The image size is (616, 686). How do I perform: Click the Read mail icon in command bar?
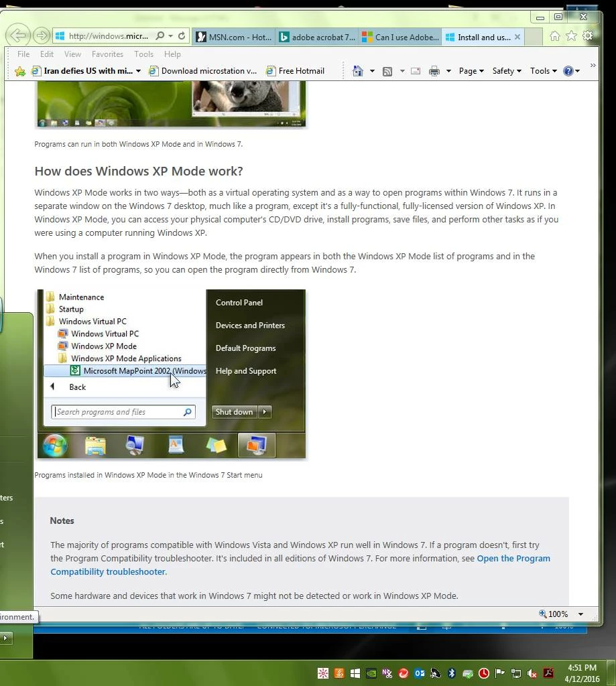coord(416,71)
